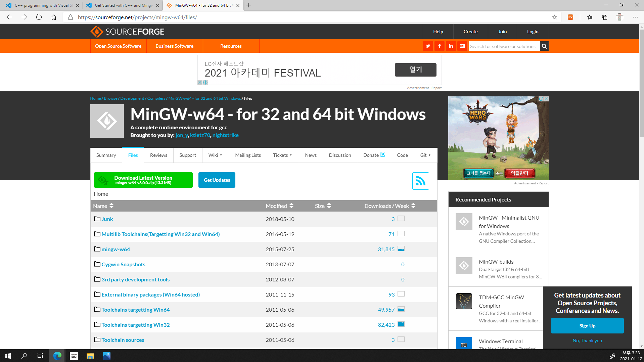644x362 pixels.
Task: Open author link ktietz70
Action: pyautogui.click(x=200, y=135)
